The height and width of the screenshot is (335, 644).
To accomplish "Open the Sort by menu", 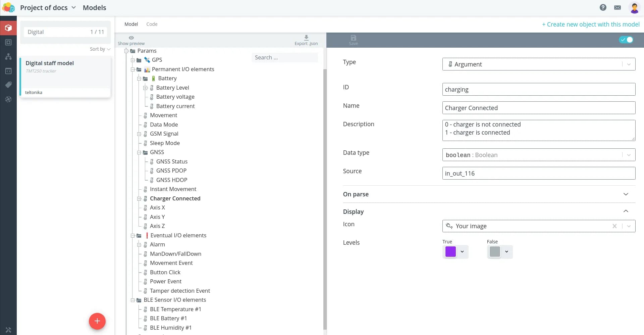I will tap(100, 49).
